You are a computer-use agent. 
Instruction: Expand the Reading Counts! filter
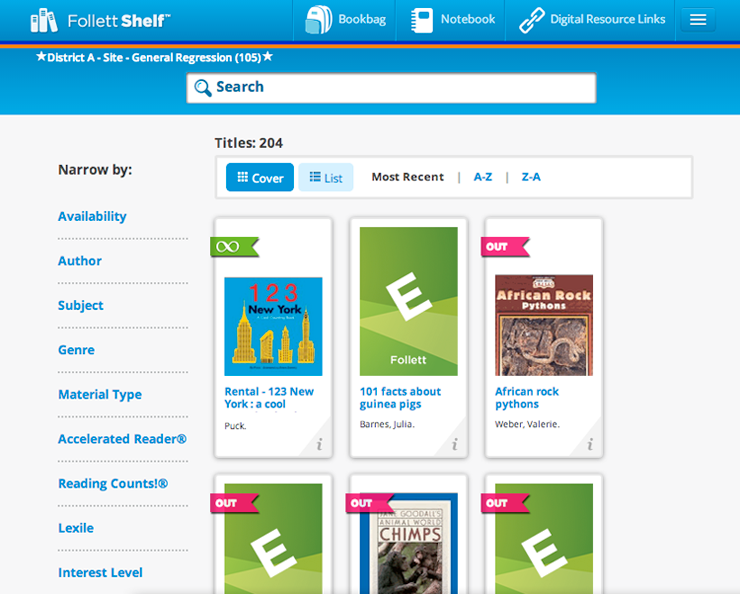(113, 484)
